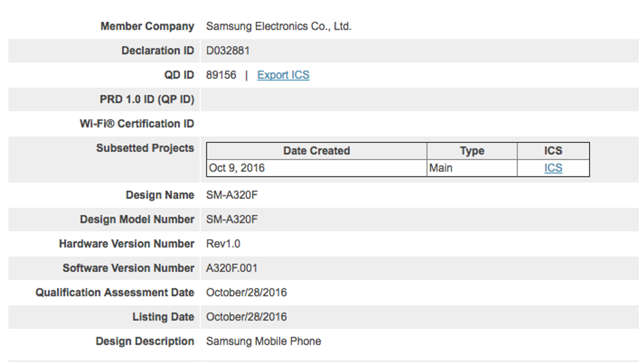Click the Member Company label
The width and height of the screenshot is (644, 362).
(x=147, y=27)
